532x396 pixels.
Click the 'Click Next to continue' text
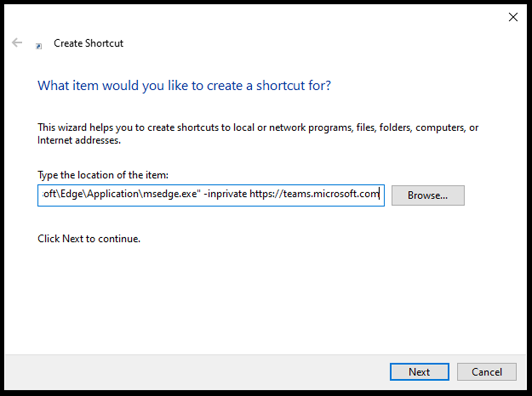click(x=89, y=239)
